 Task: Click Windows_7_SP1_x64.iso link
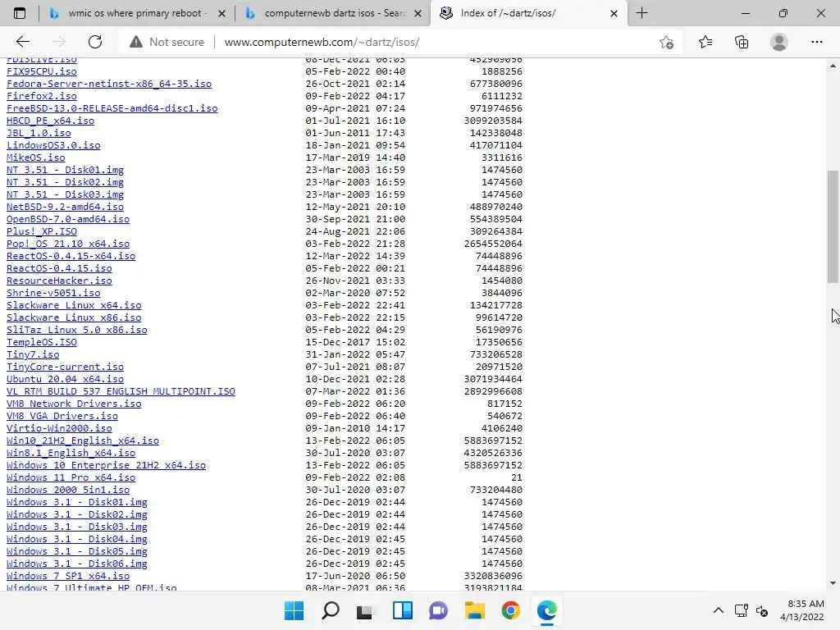(x=68, y=577)
